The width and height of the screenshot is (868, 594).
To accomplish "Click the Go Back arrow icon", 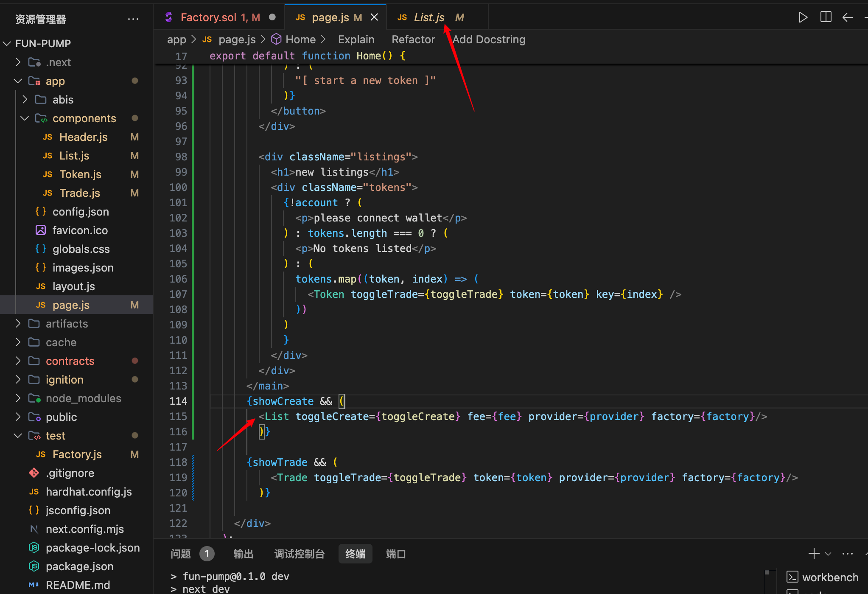I will click(847, 17).
